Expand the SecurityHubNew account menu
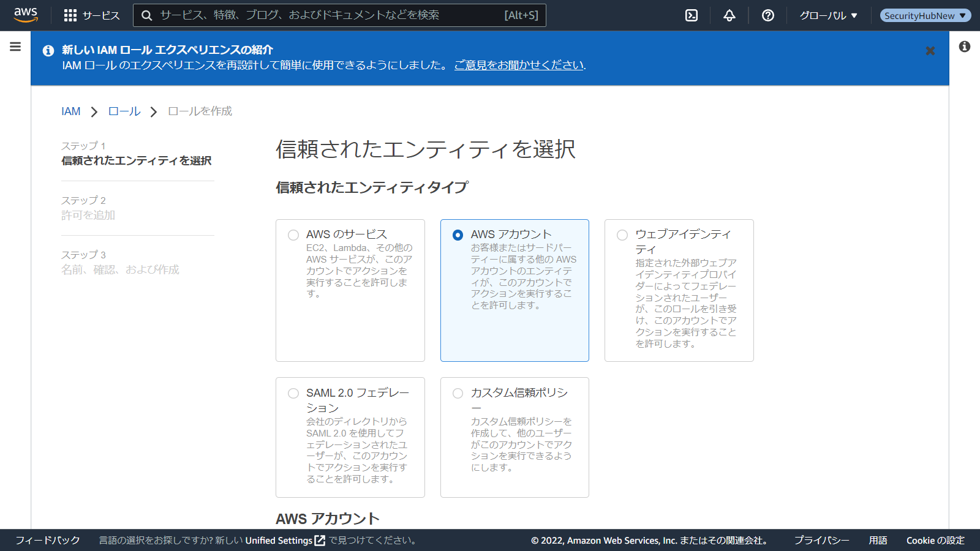The width and height of the screenshot is (980, 551). click(925, 15)
